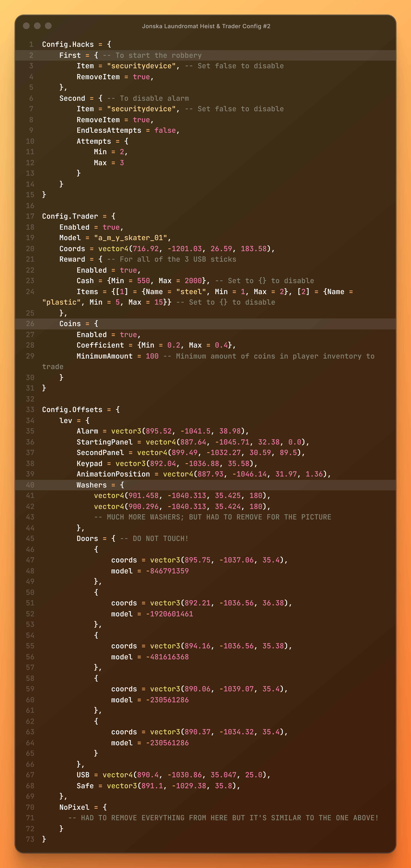Click the string "a_m_y_skater_01"
The width and height of the screenshot is (411, 868).
[130, 238]
